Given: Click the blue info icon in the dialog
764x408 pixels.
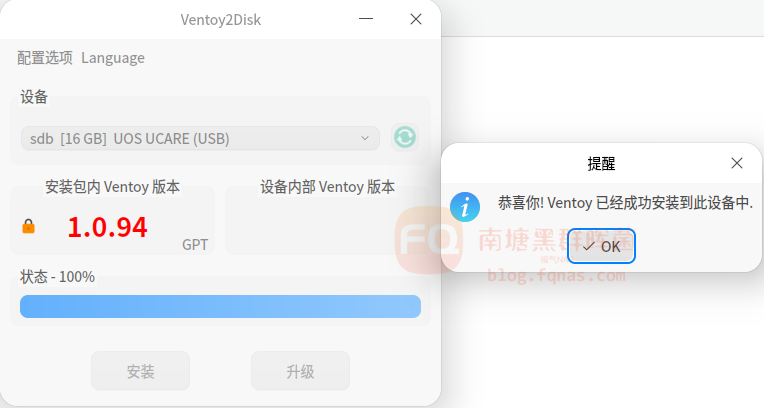Looking at the screenshot, I should coord(464,207).
